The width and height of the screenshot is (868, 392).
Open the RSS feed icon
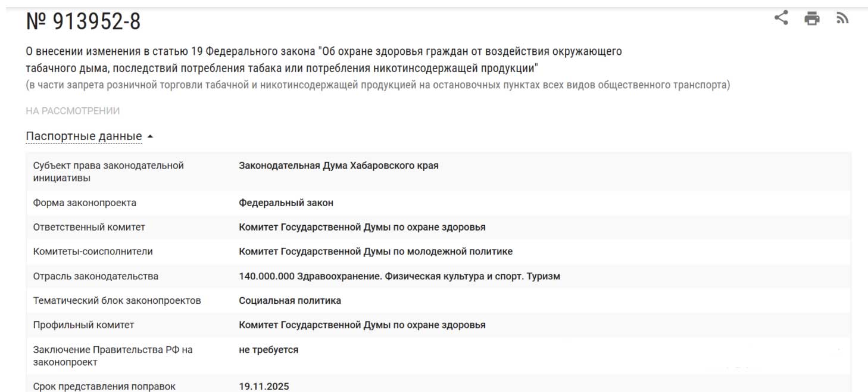coord(842,18)
